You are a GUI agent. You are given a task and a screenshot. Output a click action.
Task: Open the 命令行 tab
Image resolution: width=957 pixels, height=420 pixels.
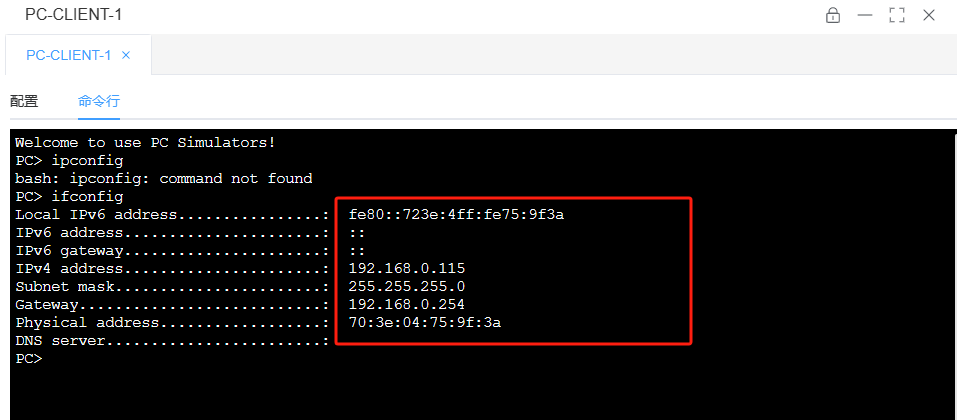coord(99,101)
